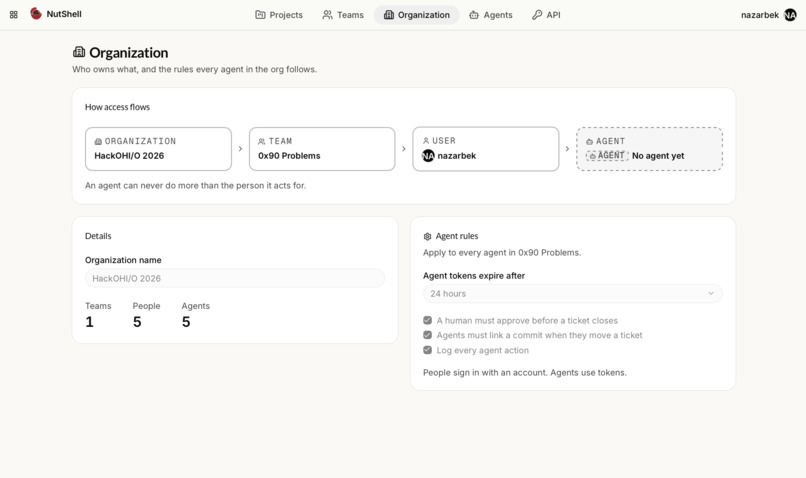Viewport: 806px width, 478px height.
Task: Click the 'Who owns what' subtitle text
Action: coord(194,69)
